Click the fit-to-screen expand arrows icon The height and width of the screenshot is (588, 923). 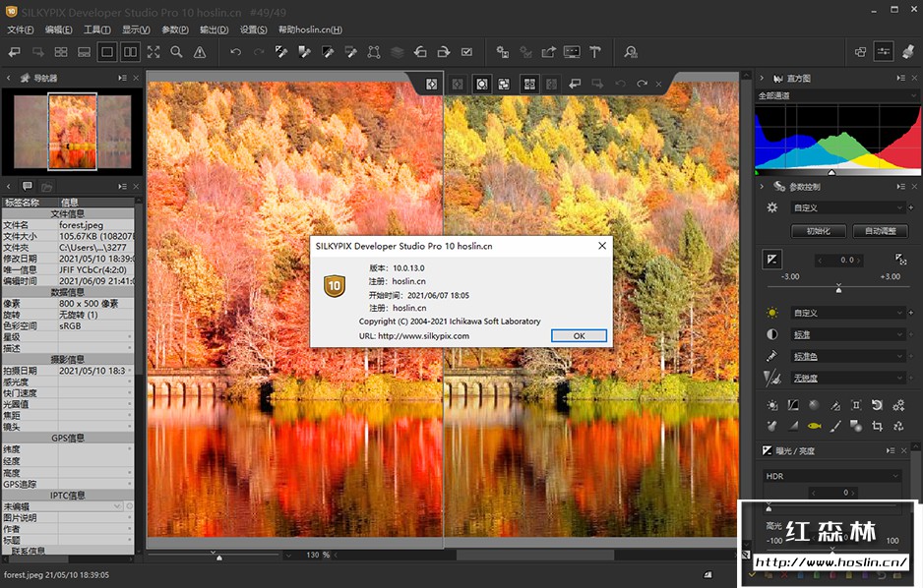tap(154, 52)
